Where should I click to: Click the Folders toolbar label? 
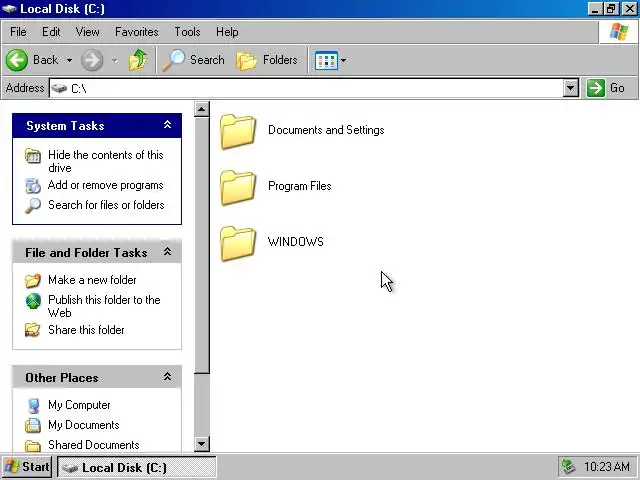pos(280,60)
